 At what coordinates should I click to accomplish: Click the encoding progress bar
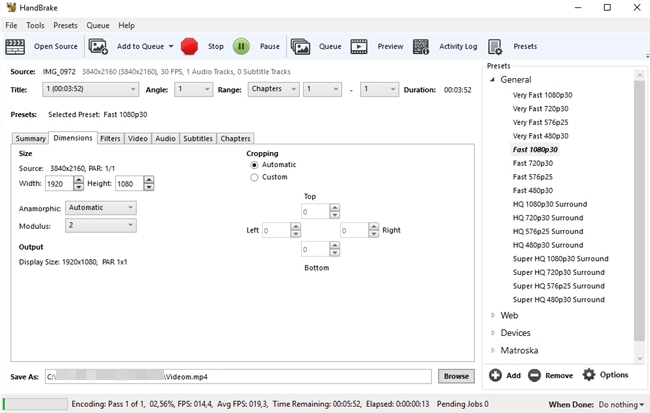coord(35,404)
